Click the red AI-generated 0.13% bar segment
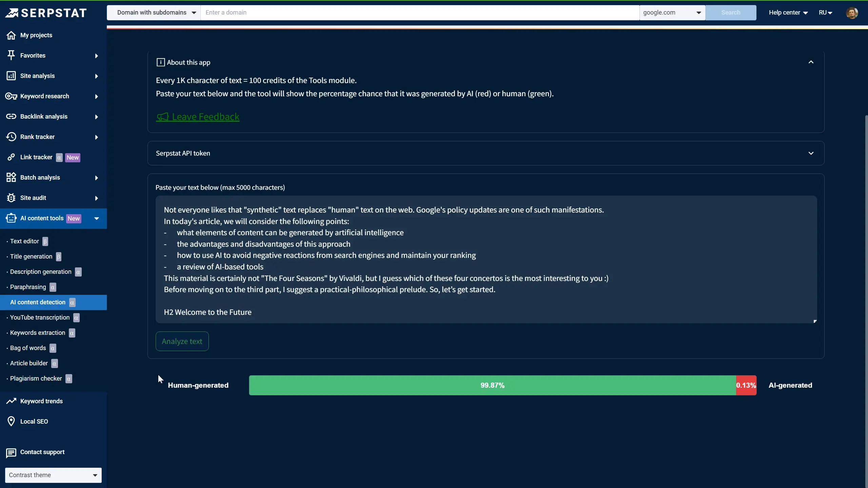 tap(746, 385)
